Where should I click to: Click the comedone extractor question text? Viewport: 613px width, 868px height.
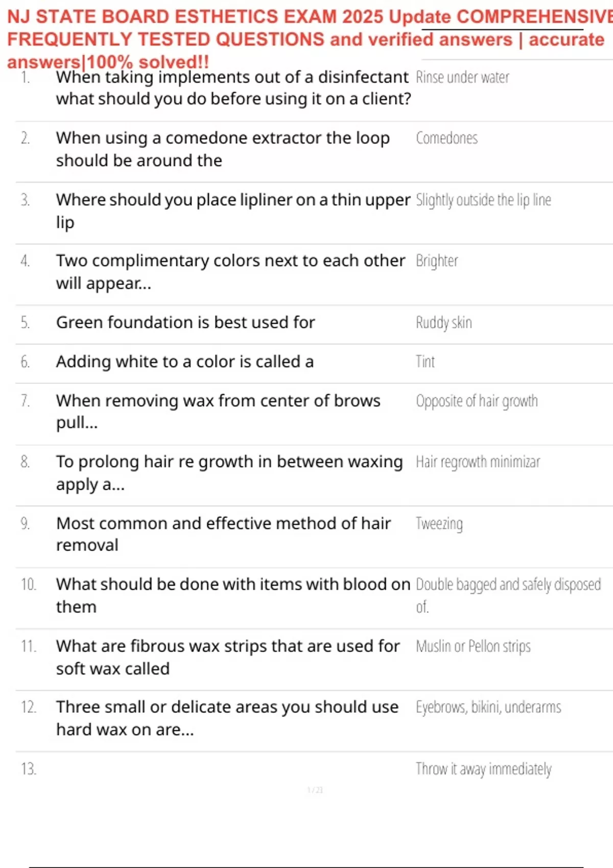click(223, 149)
